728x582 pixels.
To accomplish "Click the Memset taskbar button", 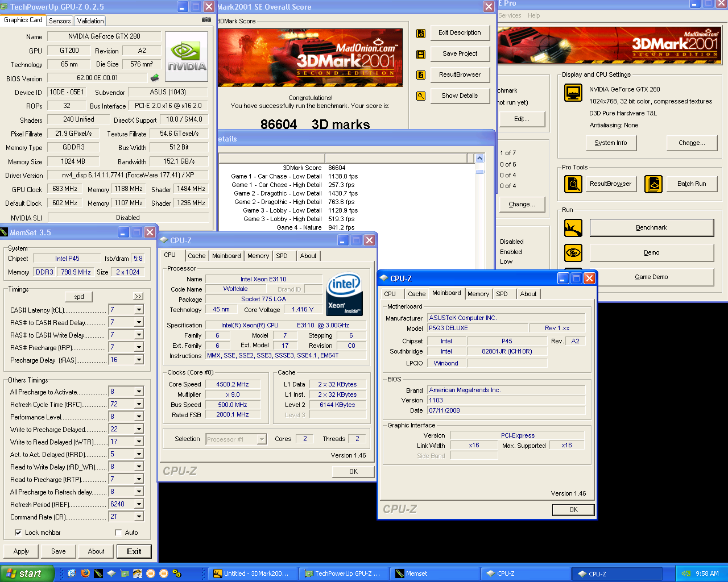I will [x=436, y=573].
